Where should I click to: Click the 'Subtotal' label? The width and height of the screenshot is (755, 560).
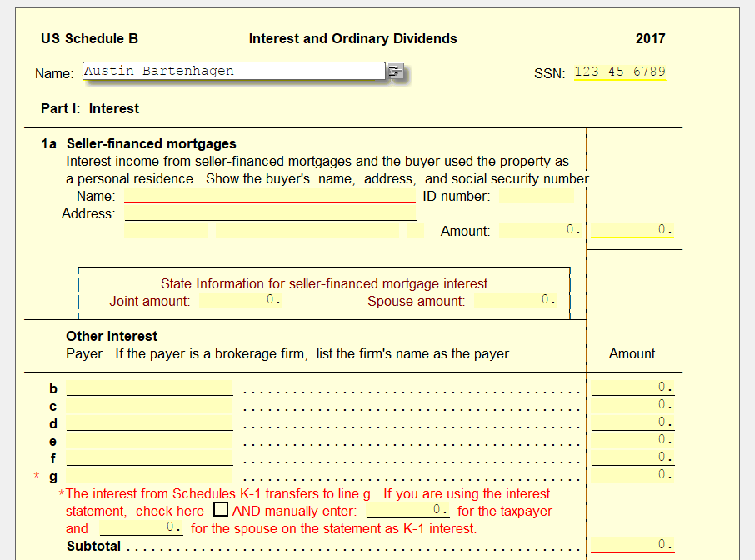pyautogui.click(x=94, y=546)
